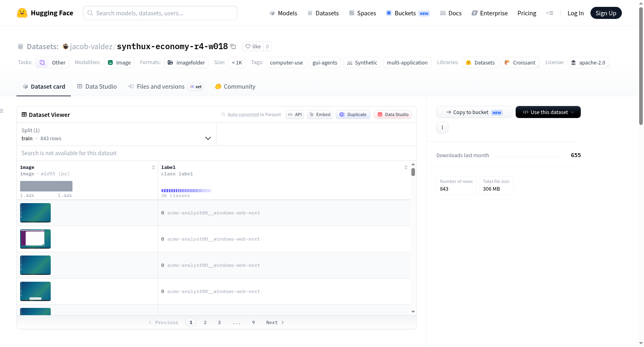Open the Pricing page

527,13
